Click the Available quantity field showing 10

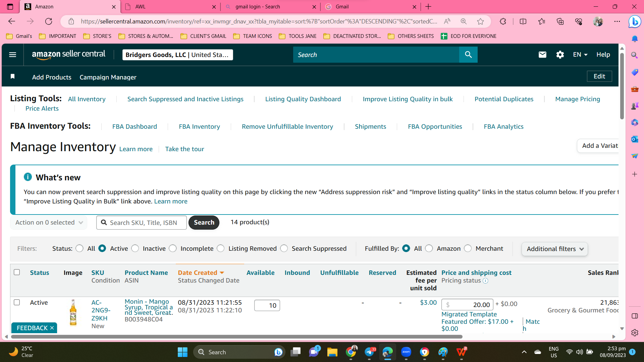[267, 305]
